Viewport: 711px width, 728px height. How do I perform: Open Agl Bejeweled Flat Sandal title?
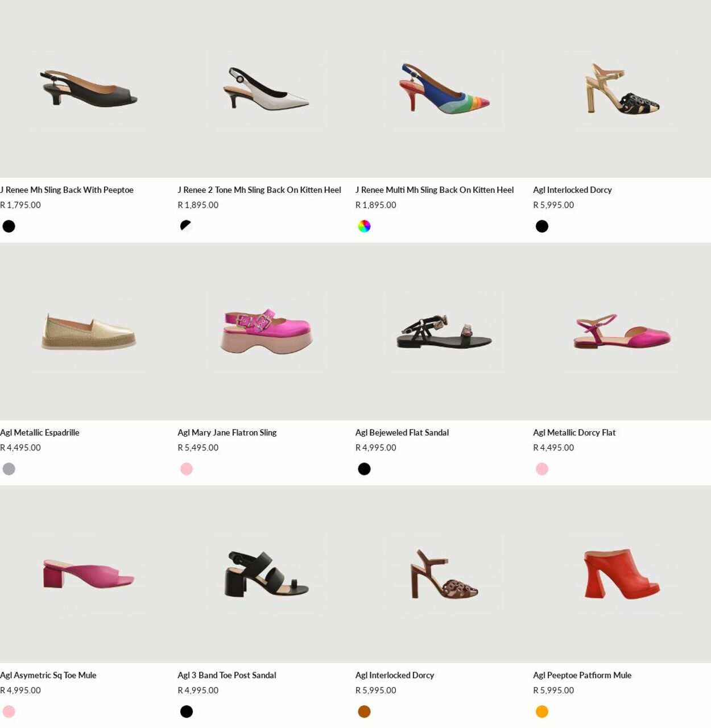[x=402, y=433]
